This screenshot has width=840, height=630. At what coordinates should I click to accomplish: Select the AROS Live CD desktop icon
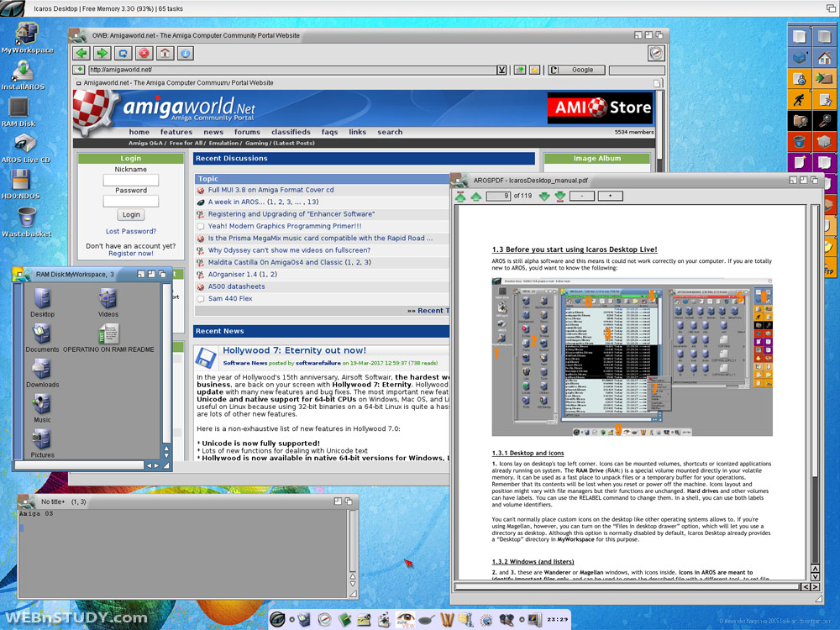pos(25,149)
